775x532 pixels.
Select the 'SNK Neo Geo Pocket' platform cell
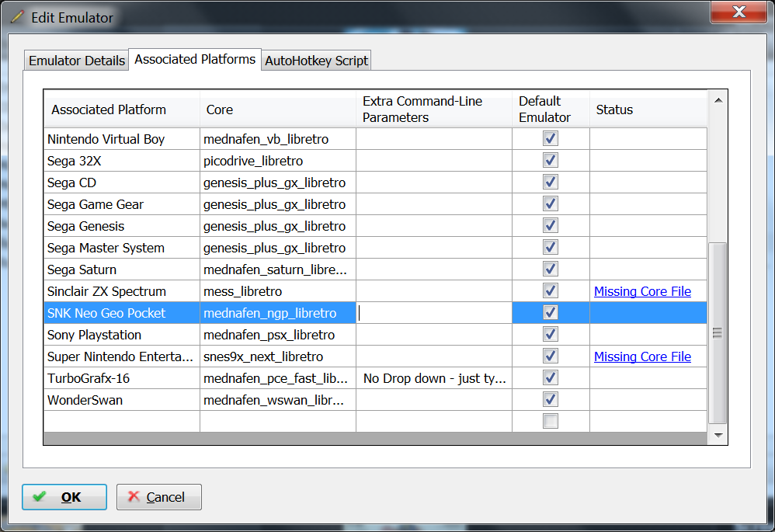click(122, 313)
